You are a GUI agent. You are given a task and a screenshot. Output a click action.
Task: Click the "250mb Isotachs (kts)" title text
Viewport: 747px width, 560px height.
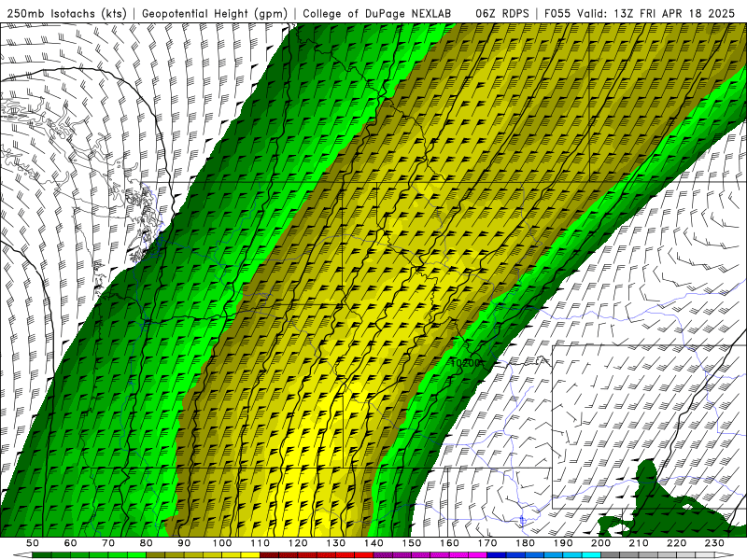click(x=66, y=13)
